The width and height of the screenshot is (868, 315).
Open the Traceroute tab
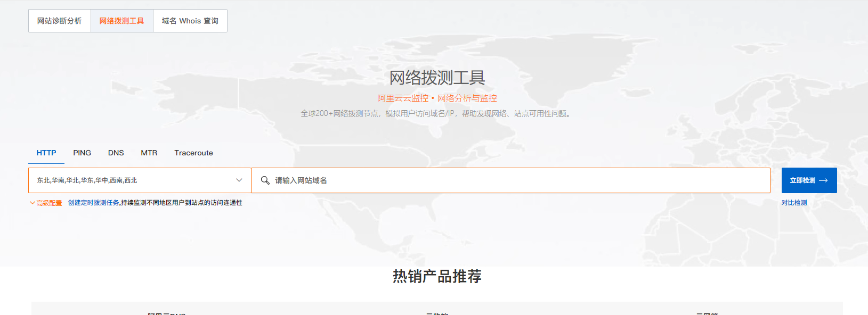193,153
